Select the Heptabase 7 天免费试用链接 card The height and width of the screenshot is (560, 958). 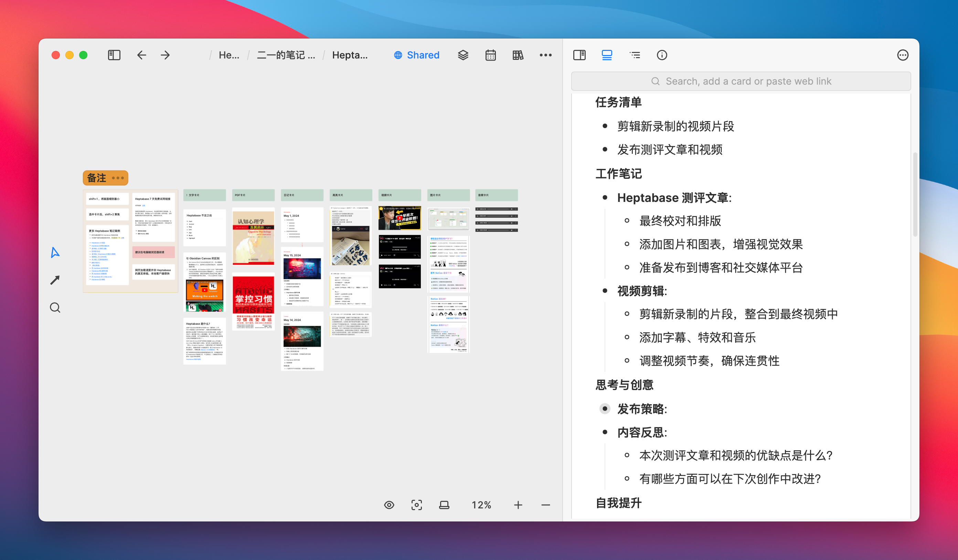153,217
